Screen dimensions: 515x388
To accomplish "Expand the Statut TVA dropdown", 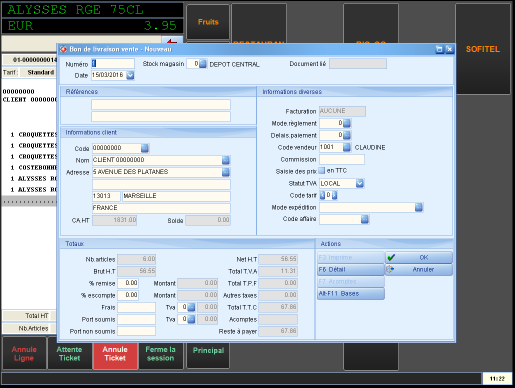I will pyautogui.click(x=360, y=183).
